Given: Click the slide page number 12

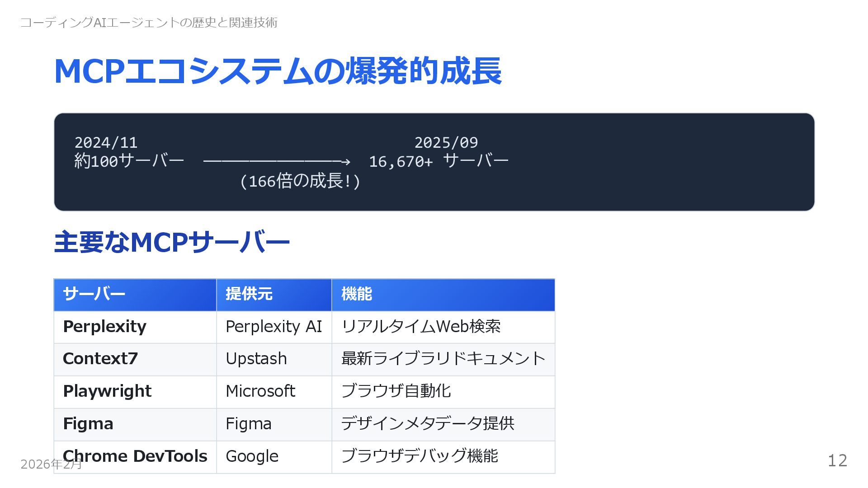Looking at the screenshot, I should point(837,461).
